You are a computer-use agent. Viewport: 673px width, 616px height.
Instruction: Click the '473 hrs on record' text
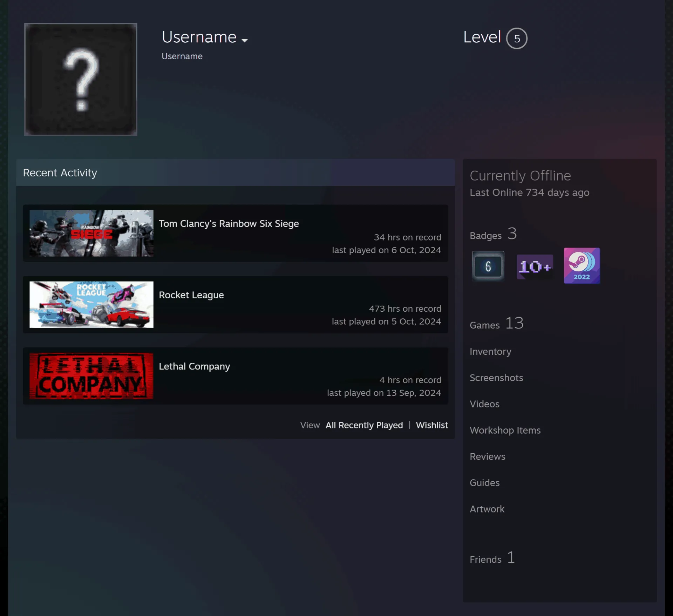(x=405, y=309)
